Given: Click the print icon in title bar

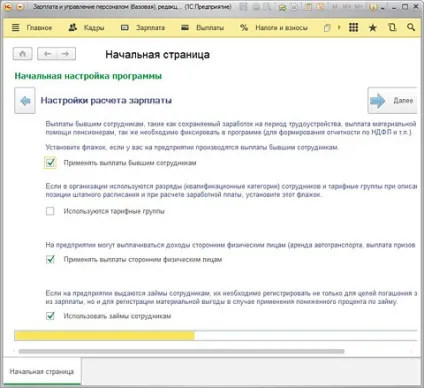Looking at the screenshot, I should (x=256, y=7).
